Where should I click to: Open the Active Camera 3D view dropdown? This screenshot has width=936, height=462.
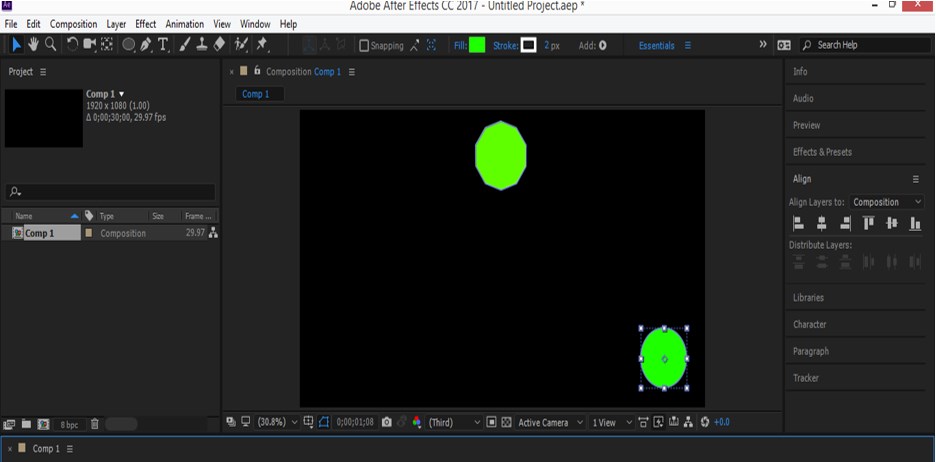coord(551,422)
